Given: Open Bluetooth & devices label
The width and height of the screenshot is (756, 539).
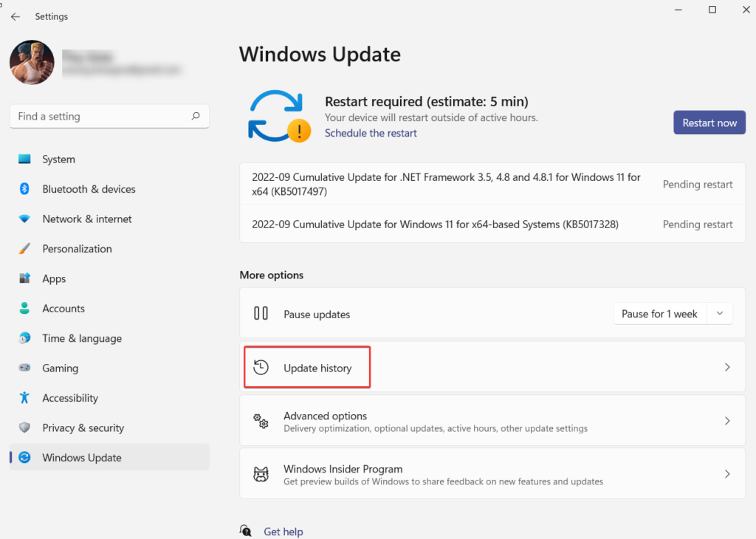Looking at the screenshot, I should coord(89,189).
